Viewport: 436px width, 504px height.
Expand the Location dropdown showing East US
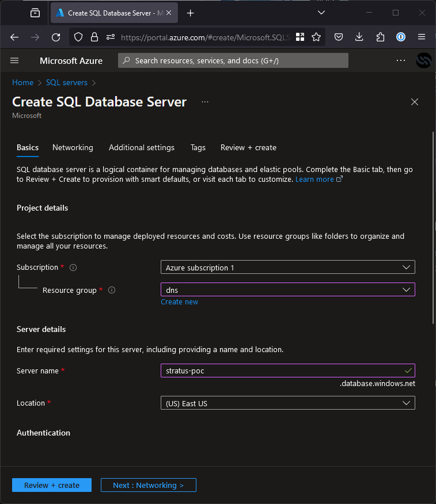287,403
